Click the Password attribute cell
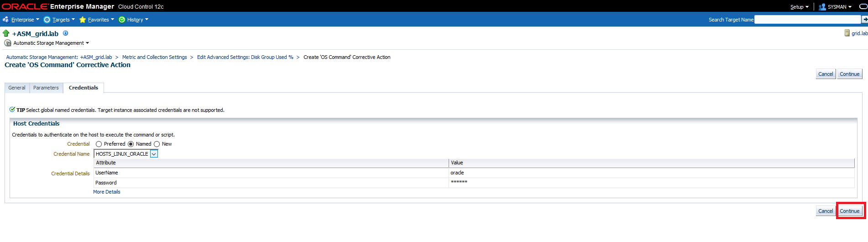 (x=271, y=183)
